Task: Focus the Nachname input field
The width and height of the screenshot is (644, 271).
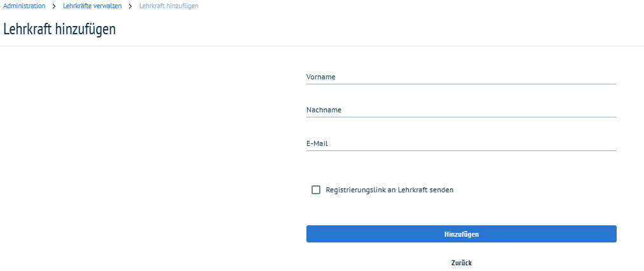Action: [462, 110]
